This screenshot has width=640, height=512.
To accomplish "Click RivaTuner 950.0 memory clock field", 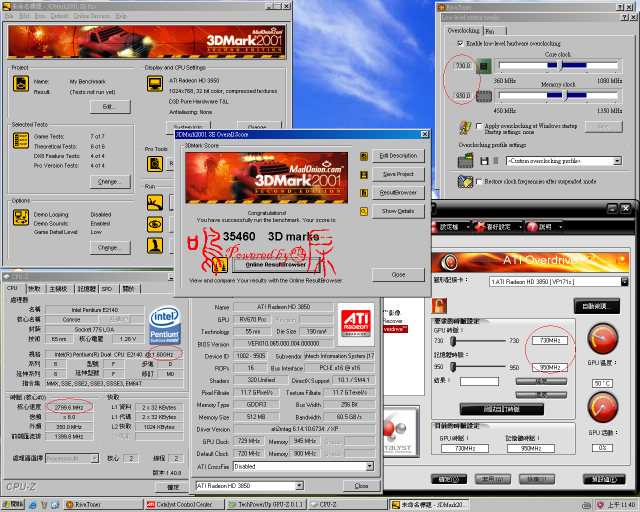I will point(463,96).
